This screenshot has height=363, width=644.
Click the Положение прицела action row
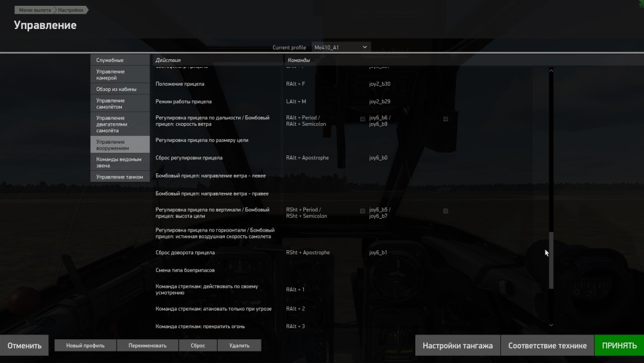click(180, 84)
